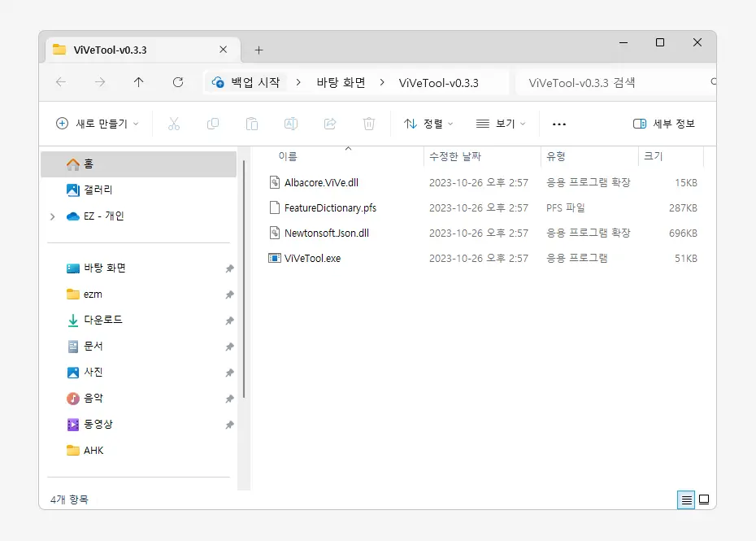Select 홈 in navigation pane
756x541 pixels.
[x=139, y=164]
